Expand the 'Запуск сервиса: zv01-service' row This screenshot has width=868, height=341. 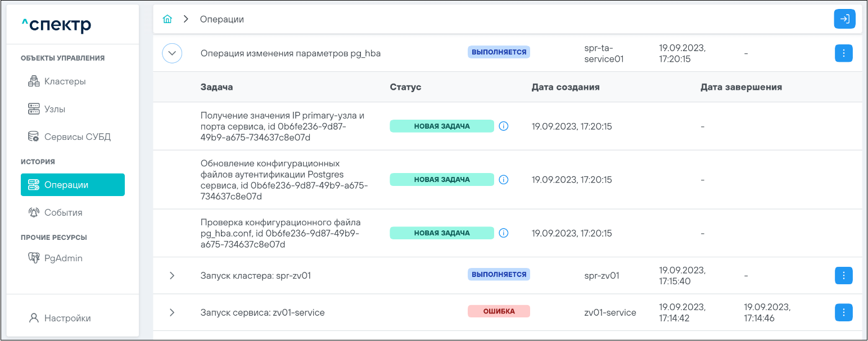pyautogui.click(x=172, y=312)
